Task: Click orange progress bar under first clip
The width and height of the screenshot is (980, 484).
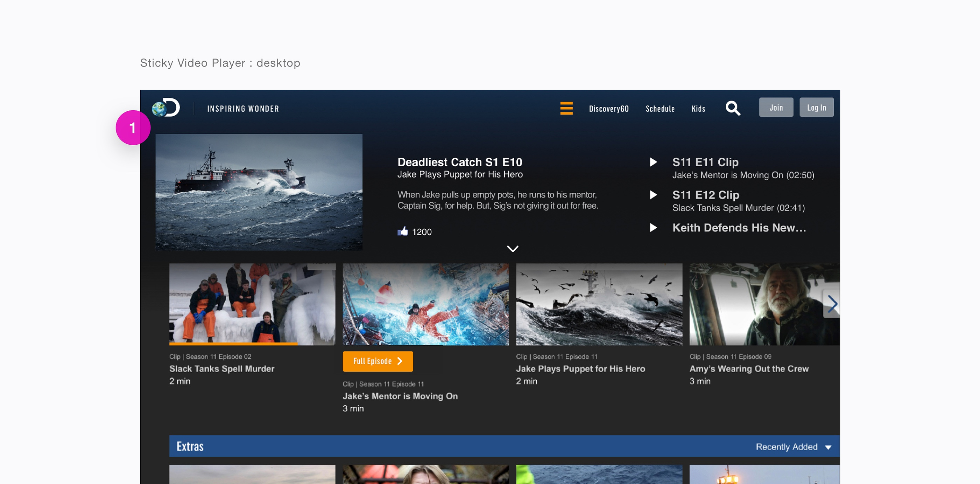Action: 234,344
